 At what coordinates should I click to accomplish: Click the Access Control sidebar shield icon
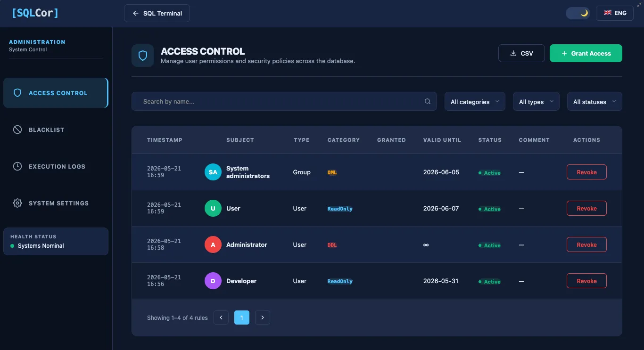pos(17,93)
